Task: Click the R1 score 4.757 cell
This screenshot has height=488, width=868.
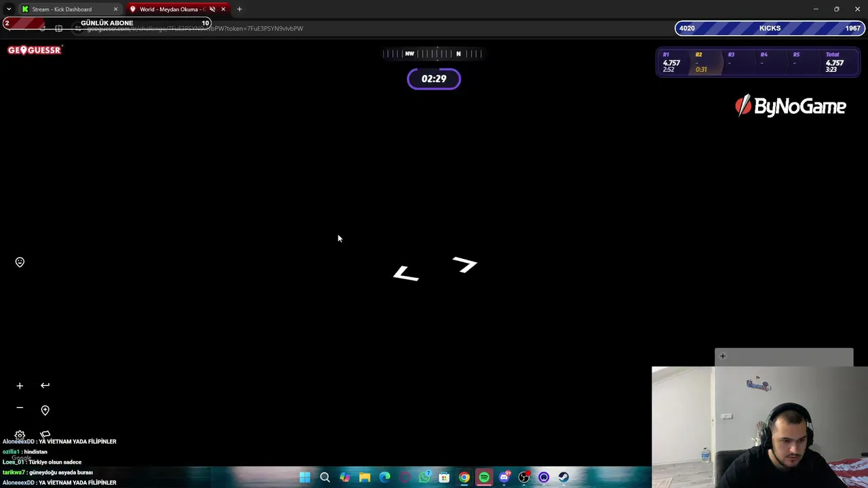Action: coord(671,62)
